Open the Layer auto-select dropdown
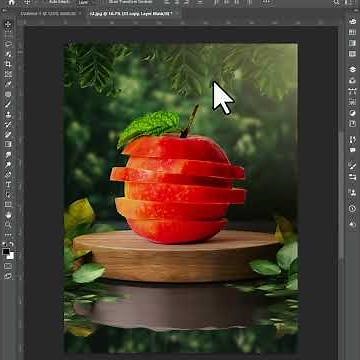The image size is (360, 360). pos(86,2)
